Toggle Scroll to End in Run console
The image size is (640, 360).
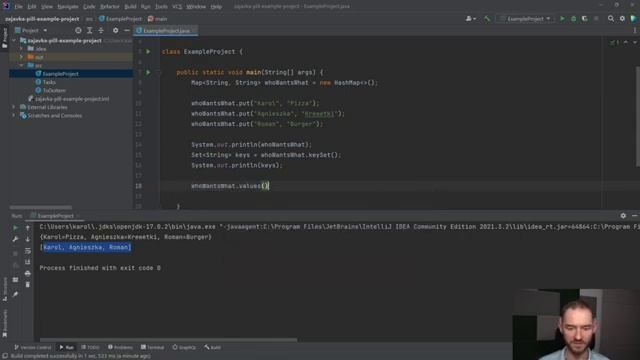point(28,262)
